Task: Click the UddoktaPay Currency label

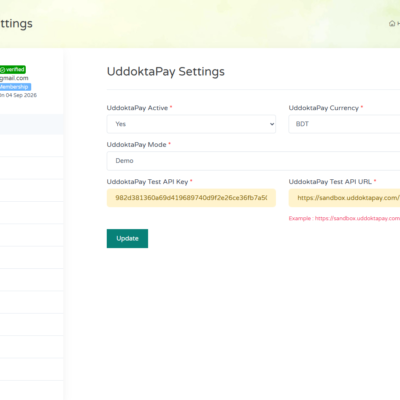Action: click(x=324, y=108)
